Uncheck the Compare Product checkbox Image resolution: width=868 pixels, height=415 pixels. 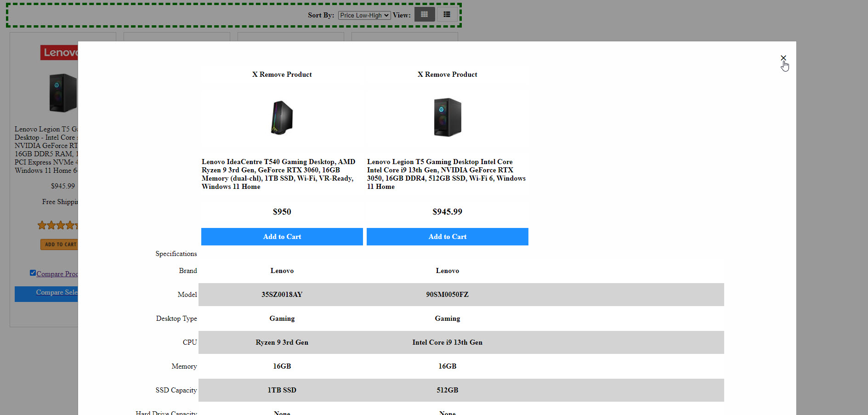33,273
